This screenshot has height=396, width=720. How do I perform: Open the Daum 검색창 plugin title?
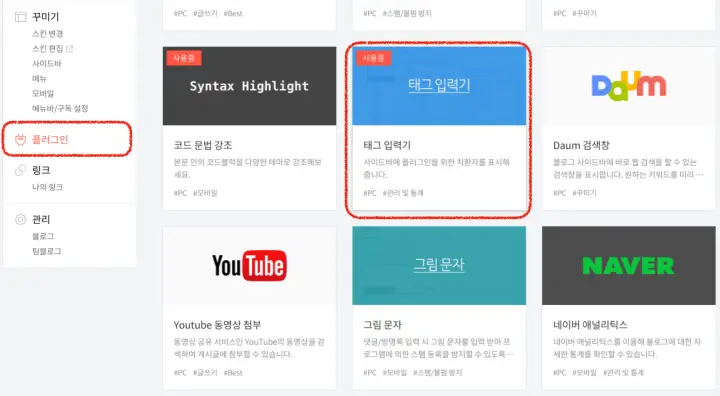pos(581,145)
